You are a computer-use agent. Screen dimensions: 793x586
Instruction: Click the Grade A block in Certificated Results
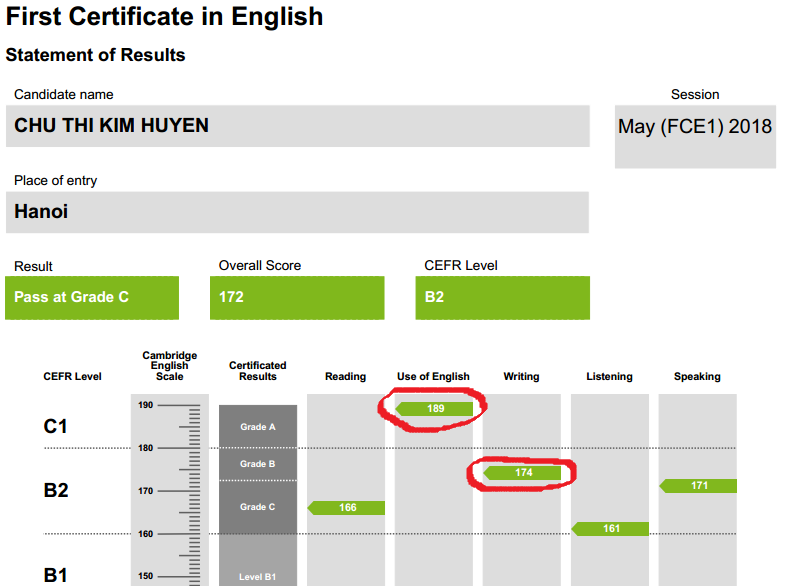pos(258,427)
